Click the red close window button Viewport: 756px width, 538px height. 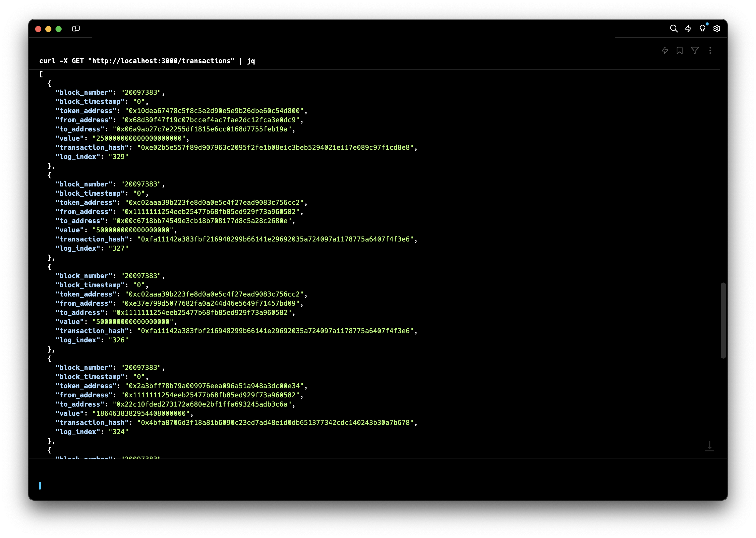click(x=38, y=29)
